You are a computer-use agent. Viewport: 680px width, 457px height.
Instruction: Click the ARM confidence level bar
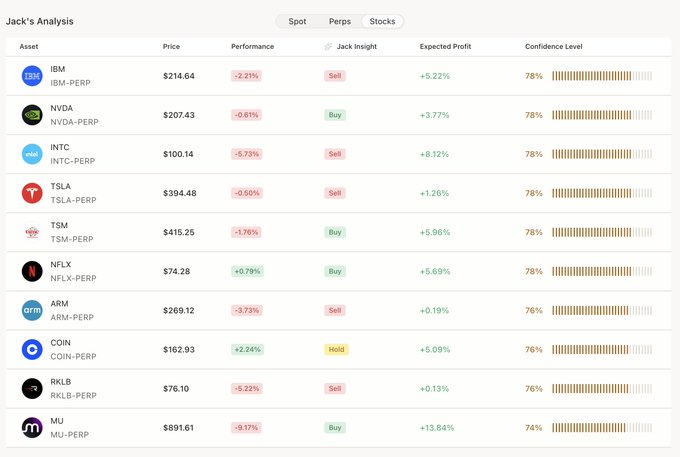[x=602, y=310]
